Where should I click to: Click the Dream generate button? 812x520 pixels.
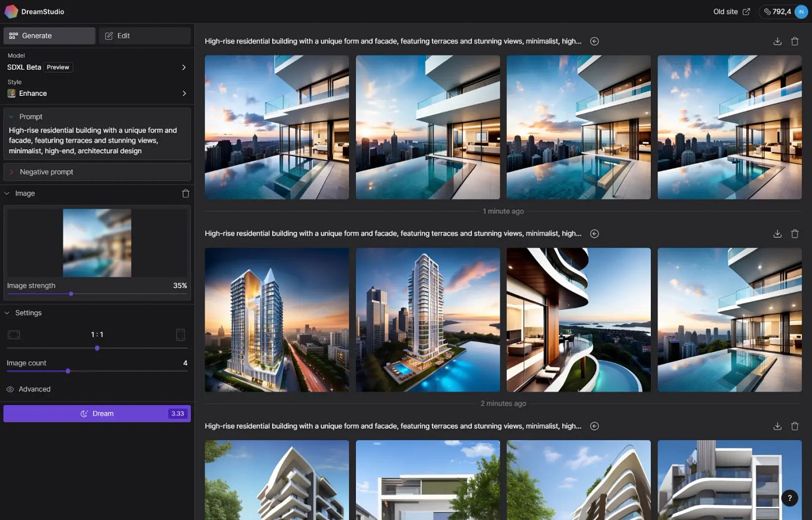(x=97, y=414)
